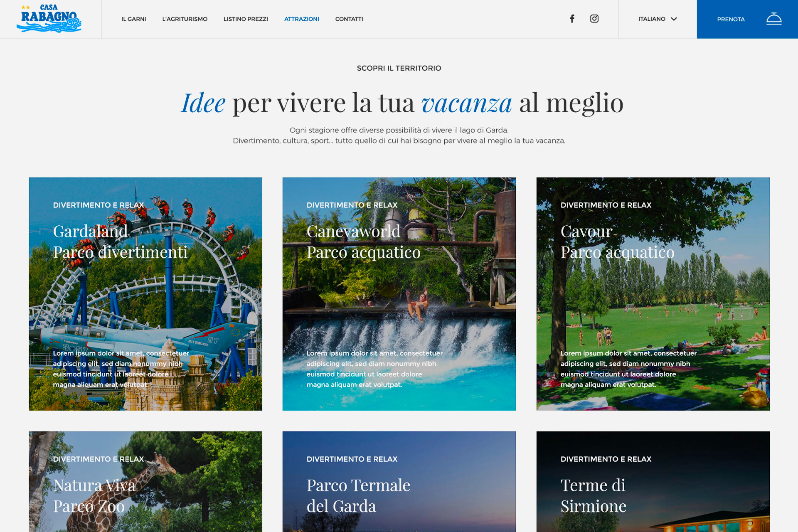Open the Contatti menu item
The image size is (798, 532).
coord(349,19)
